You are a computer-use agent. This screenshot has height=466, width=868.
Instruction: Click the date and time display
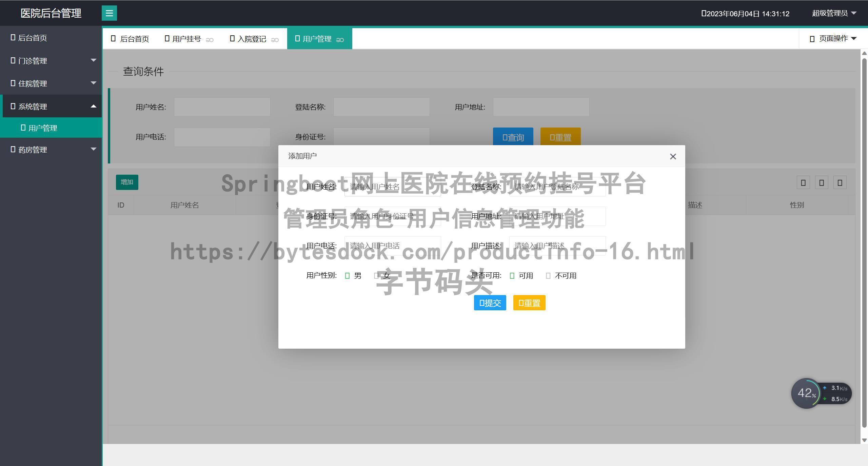[x=745, y=14]
